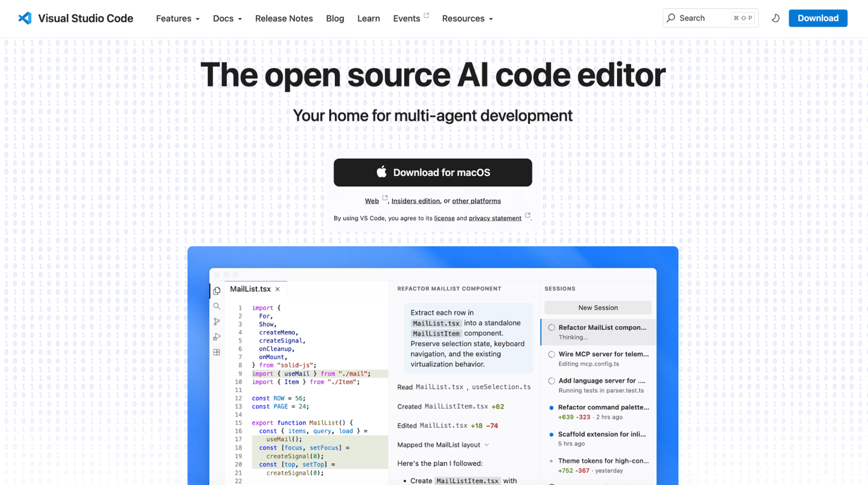The image size is (868, 485).
Task: Focus the Search field in the header
Action: [710, 18]
